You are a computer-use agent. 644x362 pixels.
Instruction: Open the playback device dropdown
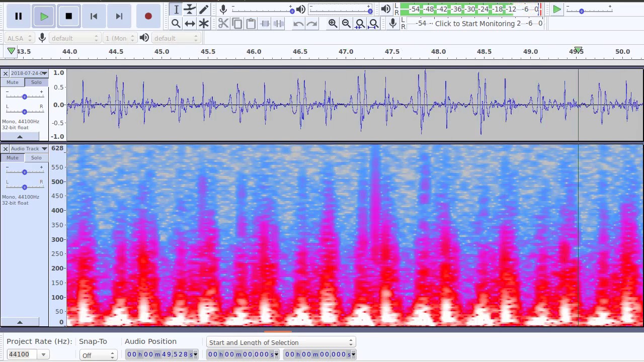[175, 38]
